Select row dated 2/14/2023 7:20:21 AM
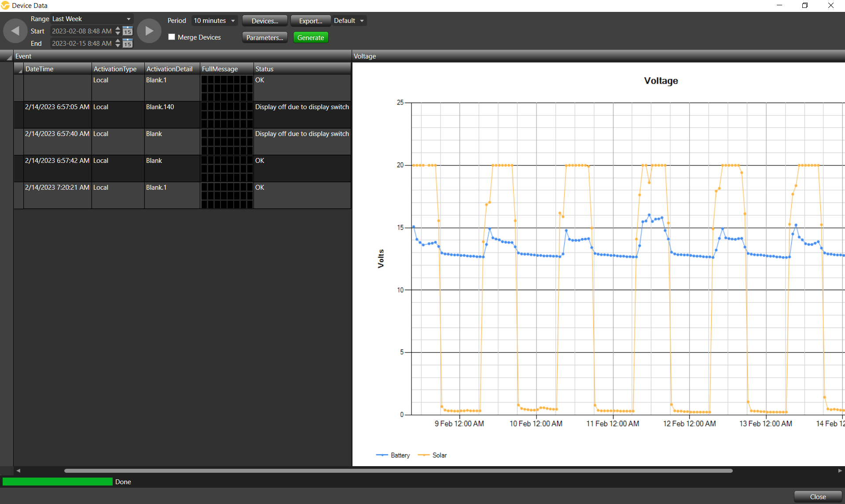The height and width of the screenshot is (504, 845). (182, 195)
